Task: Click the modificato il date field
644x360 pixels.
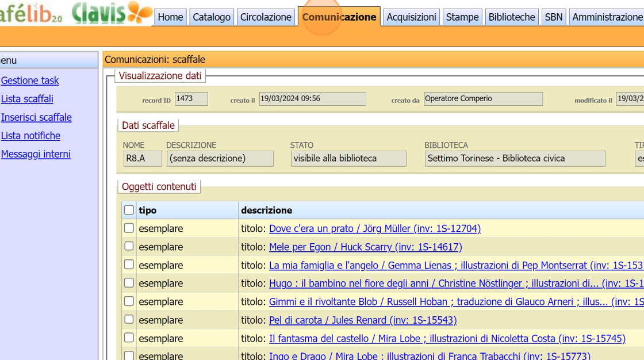Action: (x=630, y=99)
